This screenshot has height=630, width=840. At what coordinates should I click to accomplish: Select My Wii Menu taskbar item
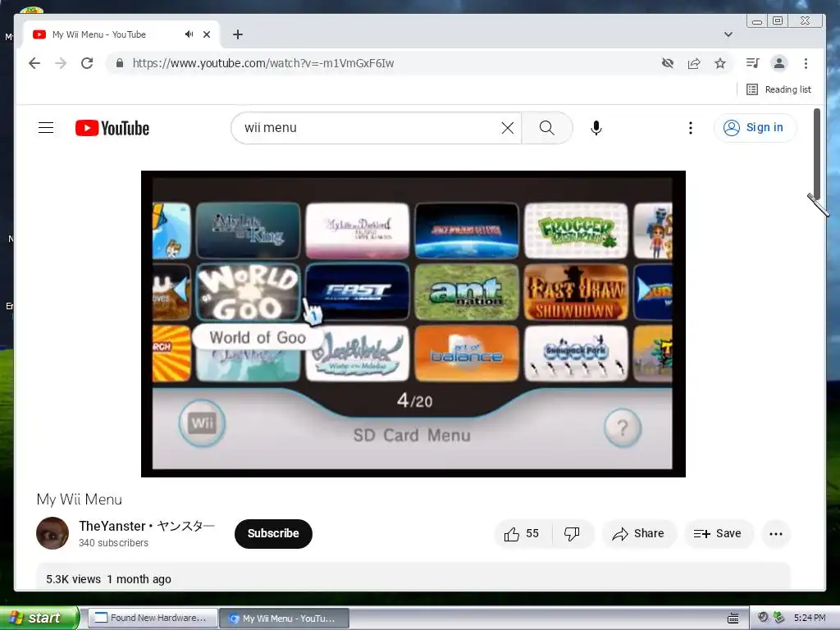coord(284,619)
